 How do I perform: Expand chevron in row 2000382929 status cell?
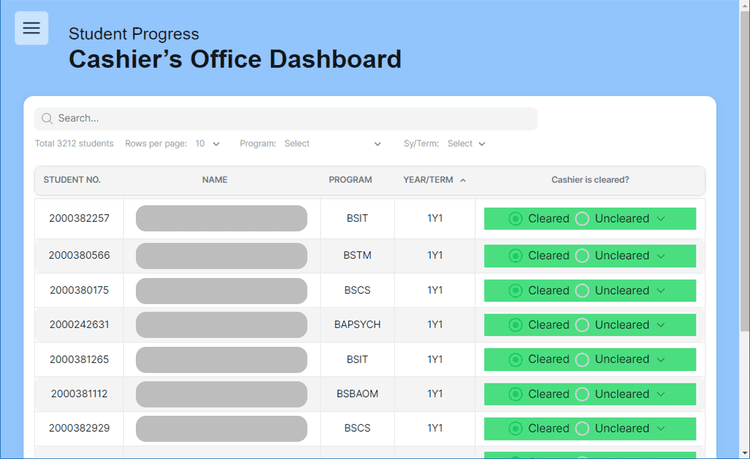pyautogui.click(x=661, y=429)
